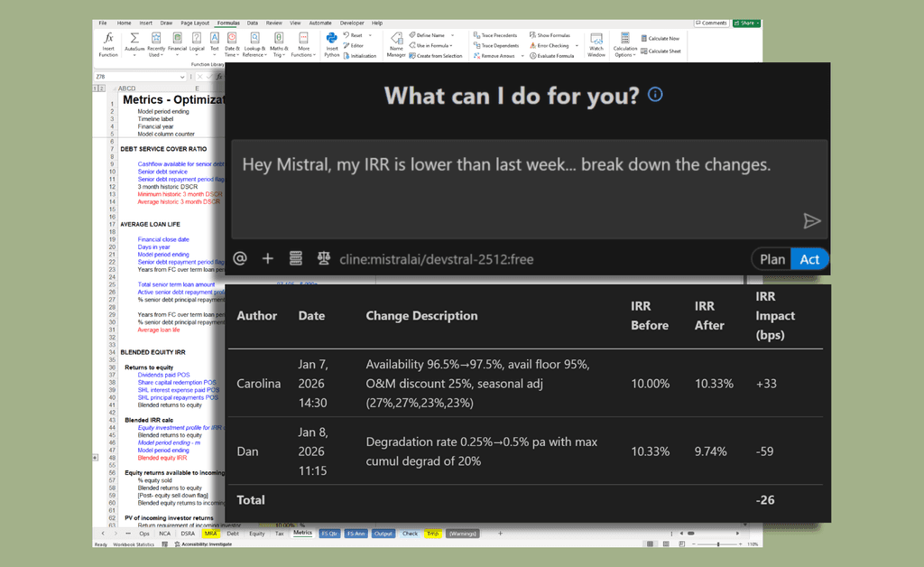This screenshot has width=924, height=567.
Task: Click Calculate Now
Action: (x=660, y=38)
